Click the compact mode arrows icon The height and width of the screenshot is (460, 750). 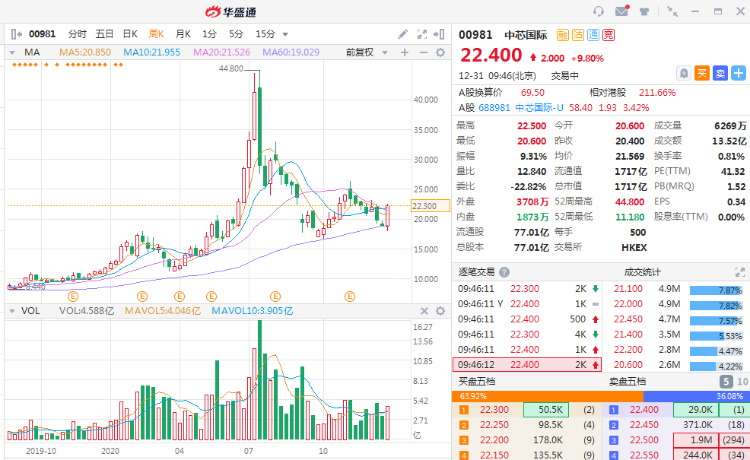pos(673,11)
